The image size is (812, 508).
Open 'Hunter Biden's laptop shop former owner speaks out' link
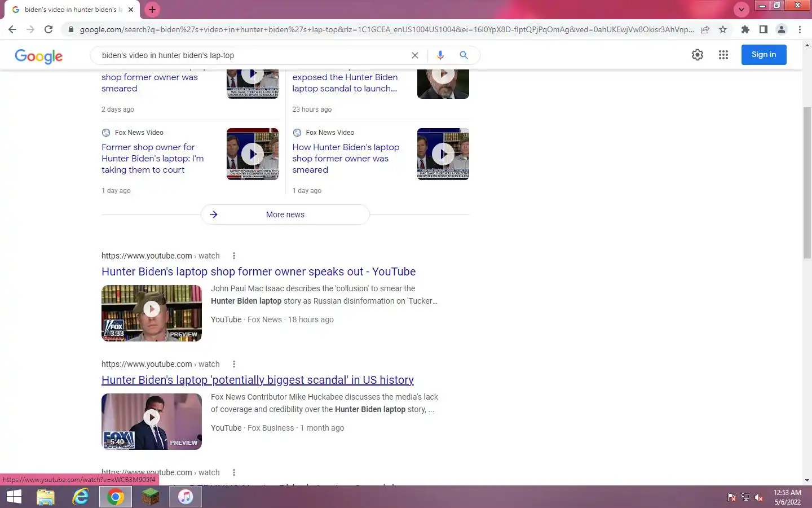[x=258, y=271]
